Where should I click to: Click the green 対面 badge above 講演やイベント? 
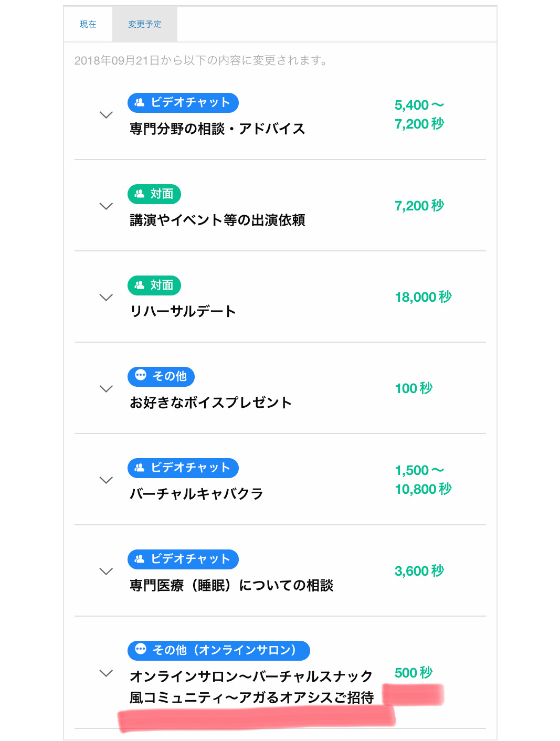coord(154,194)
